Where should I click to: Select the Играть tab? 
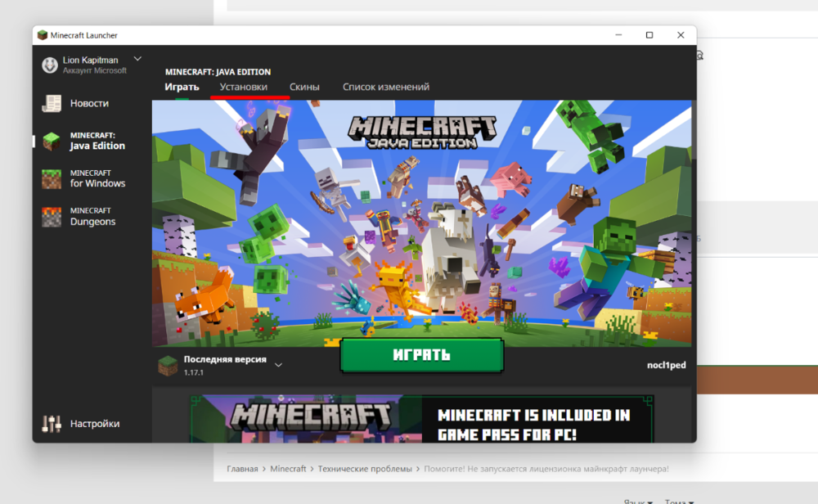182,87
